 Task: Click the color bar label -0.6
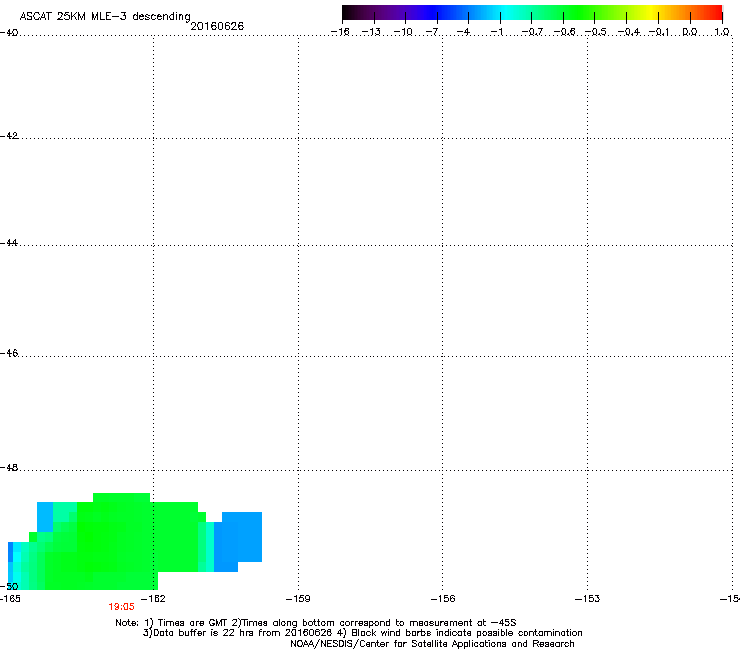click(x=564, y=32)
